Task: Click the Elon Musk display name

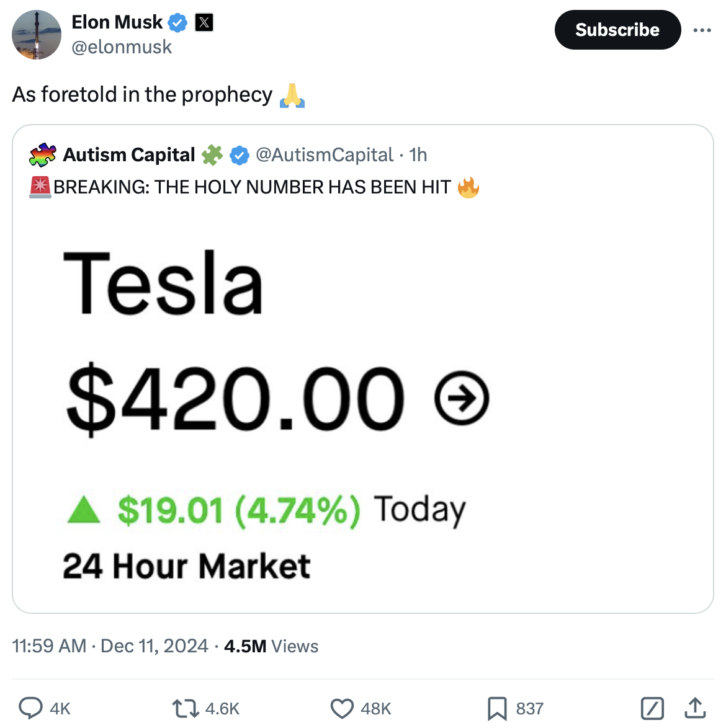Action: (117, 22)
